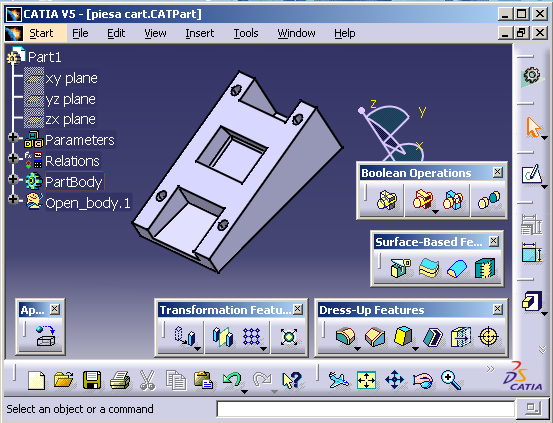
Task: Click the Mirror icon in Transformation Features
Action: (223, 336)
